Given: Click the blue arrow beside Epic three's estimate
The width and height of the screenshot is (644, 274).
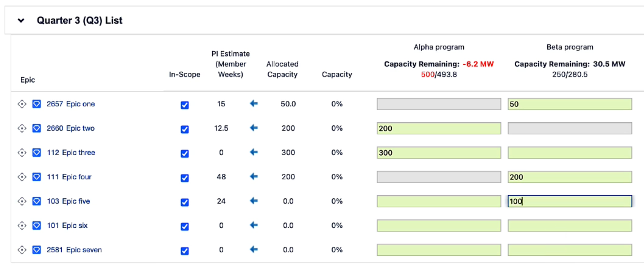Looking at the screenshot, I should 254,153.
